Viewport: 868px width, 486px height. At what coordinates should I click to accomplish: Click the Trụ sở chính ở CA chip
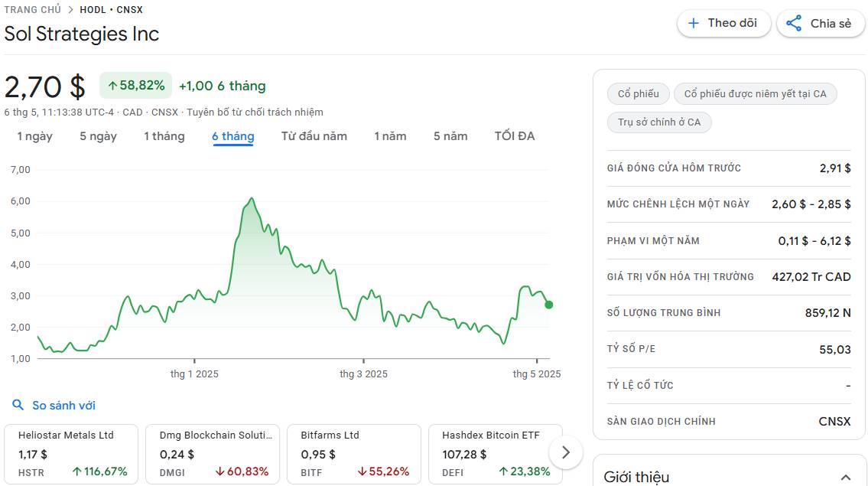(x=659, y=122)
